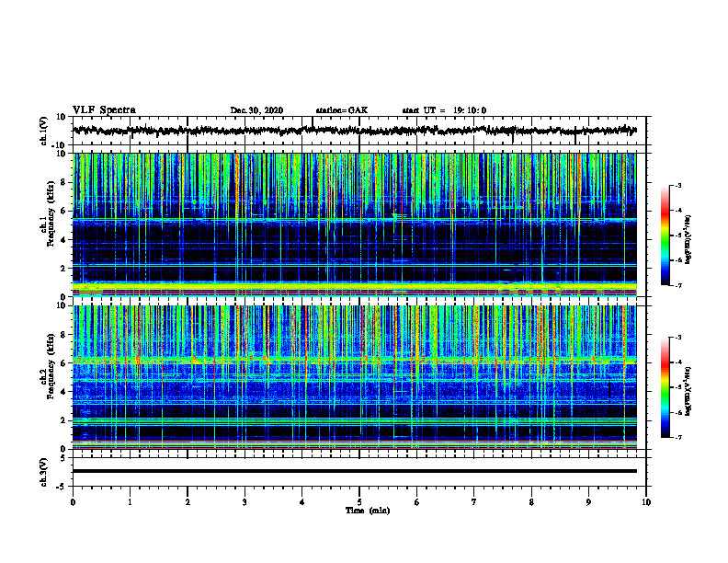The width and height of the screenshot is (728, 563).
Task: Click the ch.1 waveform trace panel
Action: (x=361, y=131)
